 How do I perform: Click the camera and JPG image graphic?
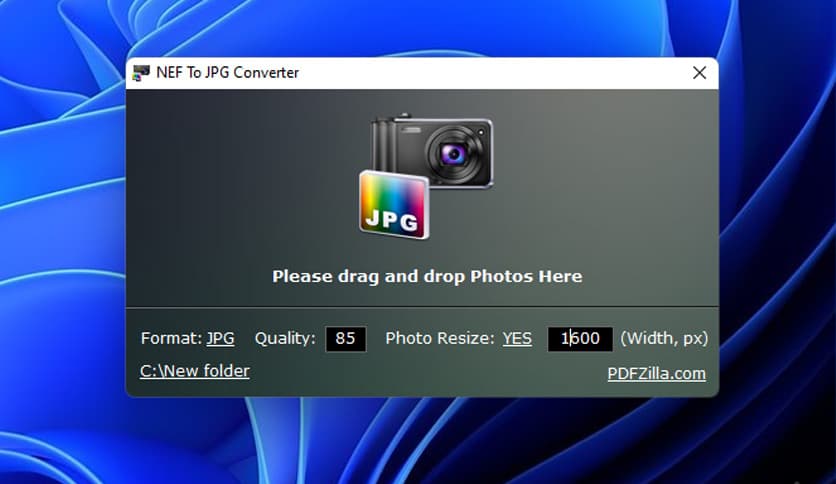coord(426,176)
